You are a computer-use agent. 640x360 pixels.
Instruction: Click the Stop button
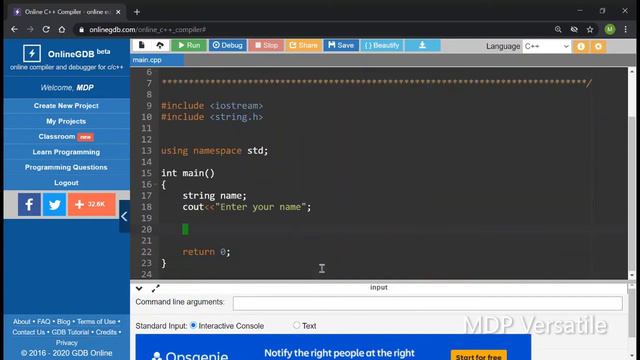pos(266,45)
